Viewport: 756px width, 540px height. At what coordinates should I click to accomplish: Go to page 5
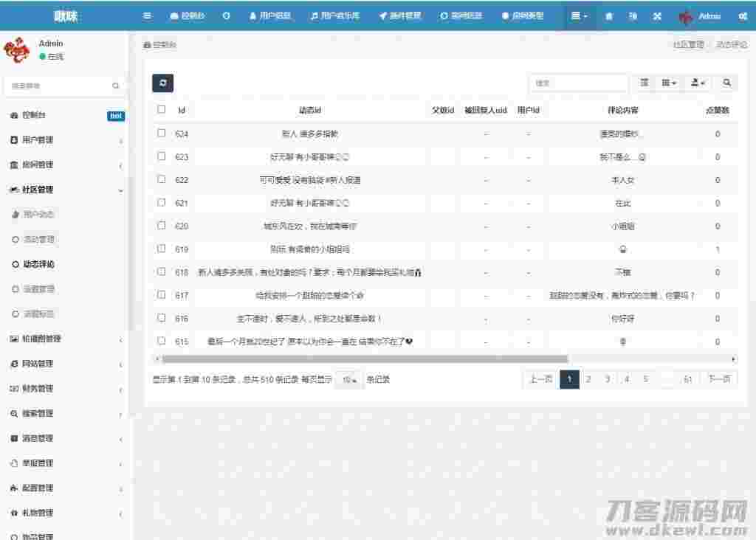pos(645,380)
